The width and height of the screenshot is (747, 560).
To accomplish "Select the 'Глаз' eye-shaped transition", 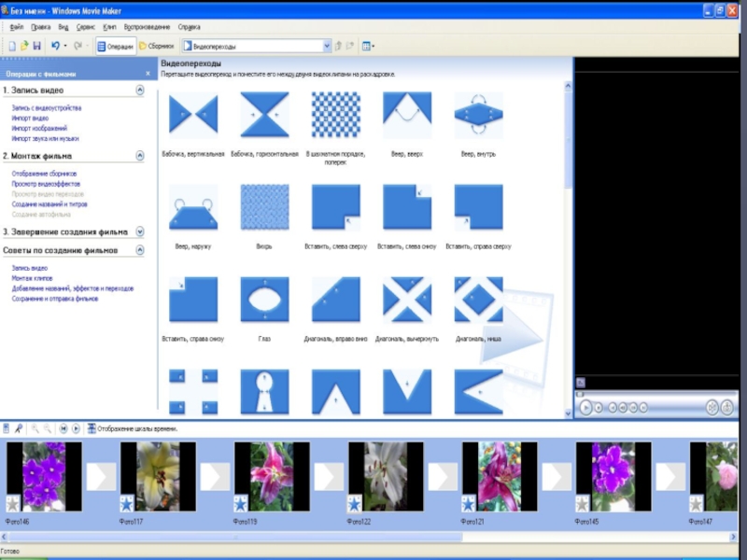I will tap(264, 300).
